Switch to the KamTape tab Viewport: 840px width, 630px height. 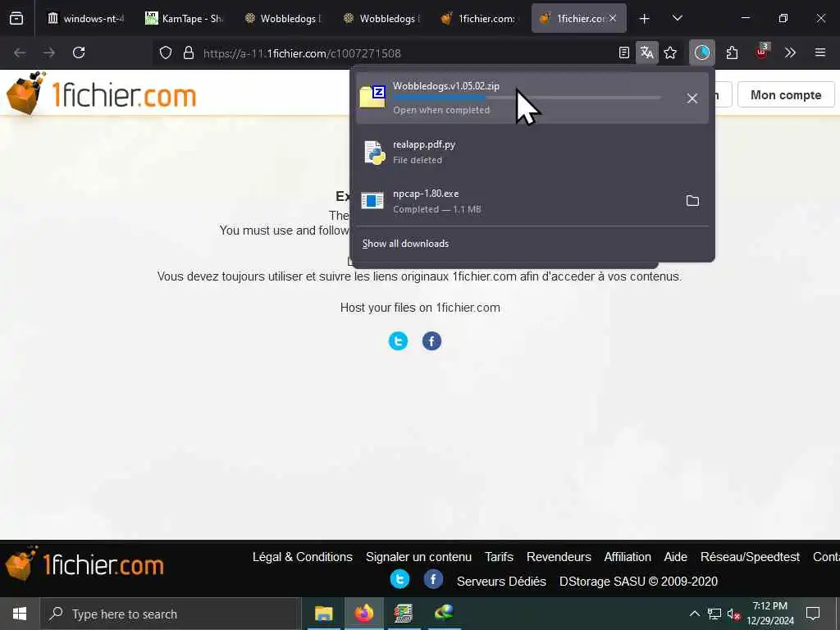pyautogui.click(x=185, y=18)
